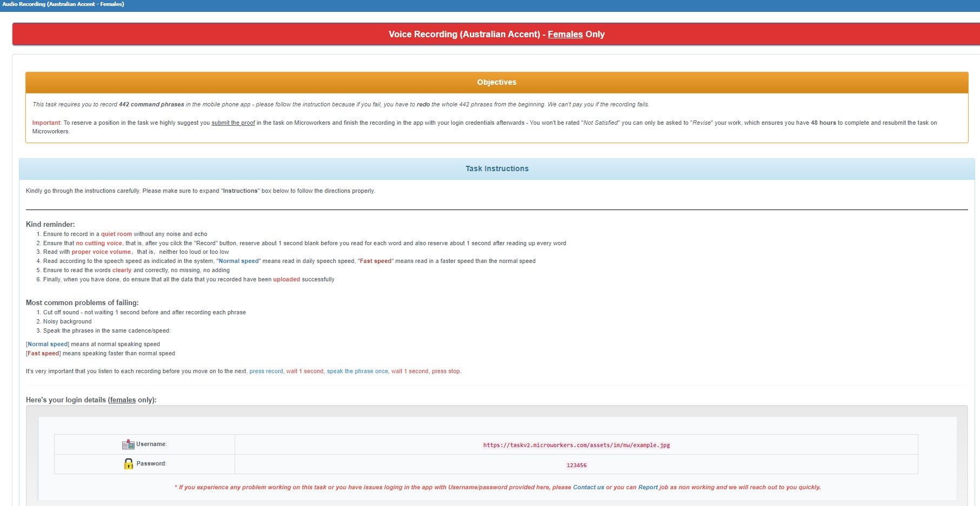Click the 'Noisy background' list item
The height and width of the screenshot is (506, 980).
click(x=67, y=321)
